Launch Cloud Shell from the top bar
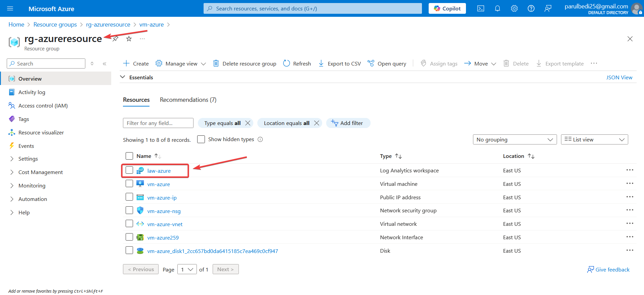Image resolution: width=644 pixels, height=295 pixels. pyautogui.click(x=481, y=8)
